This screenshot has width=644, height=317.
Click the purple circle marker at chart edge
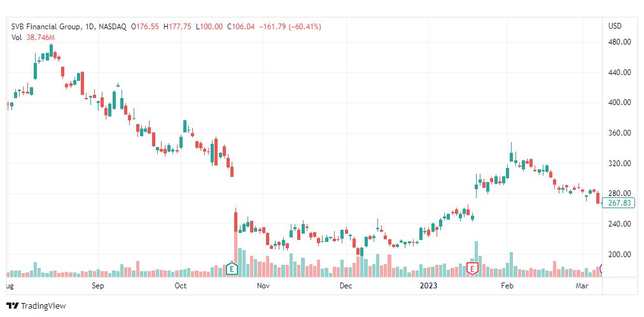(x=601, y=269)
